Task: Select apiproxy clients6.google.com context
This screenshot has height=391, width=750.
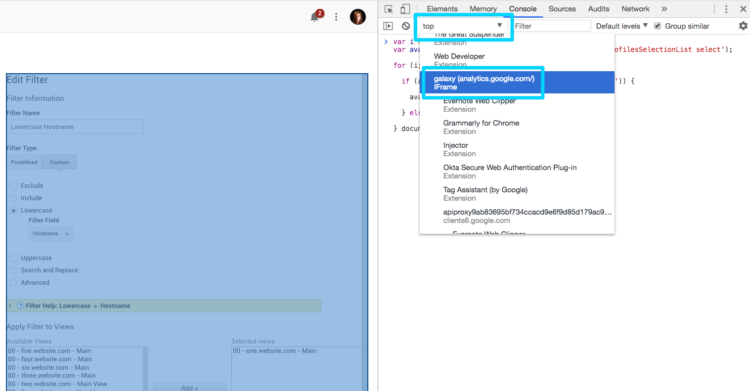Action: 517,216
